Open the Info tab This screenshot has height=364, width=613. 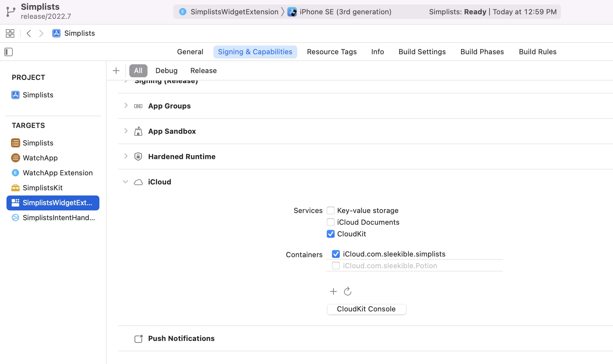point(377,52)
